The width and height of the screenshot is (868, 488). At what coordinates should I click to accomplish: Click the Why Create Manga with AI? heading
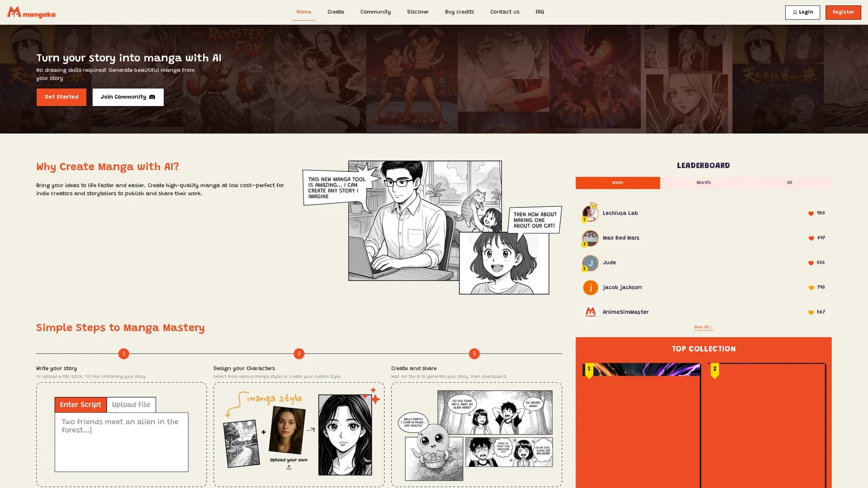coord(108,167)
